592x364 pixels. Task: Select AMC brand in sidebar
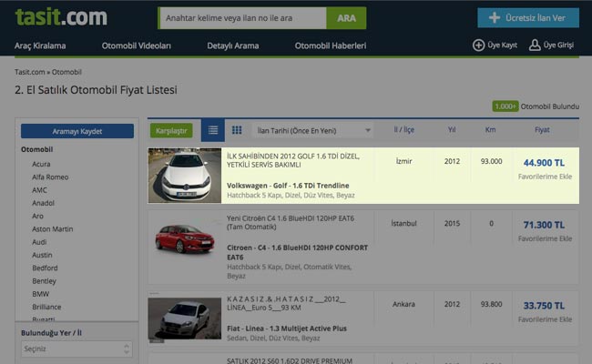(40, 190)
